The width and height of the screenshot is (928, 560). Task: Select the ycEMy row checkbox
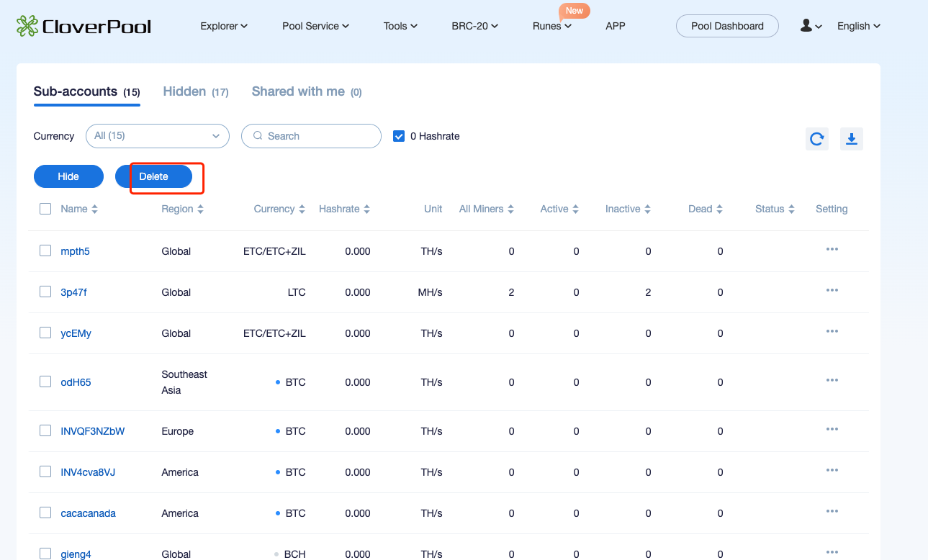[x=45, y=333]
